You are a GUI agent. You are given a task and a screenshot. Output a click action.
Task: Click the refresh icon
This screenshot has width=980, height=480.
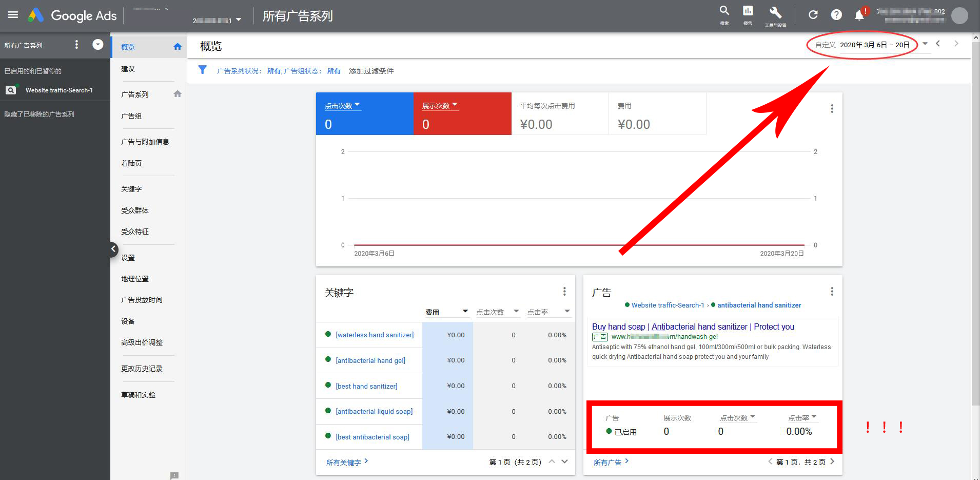click(x=813, y=15)
